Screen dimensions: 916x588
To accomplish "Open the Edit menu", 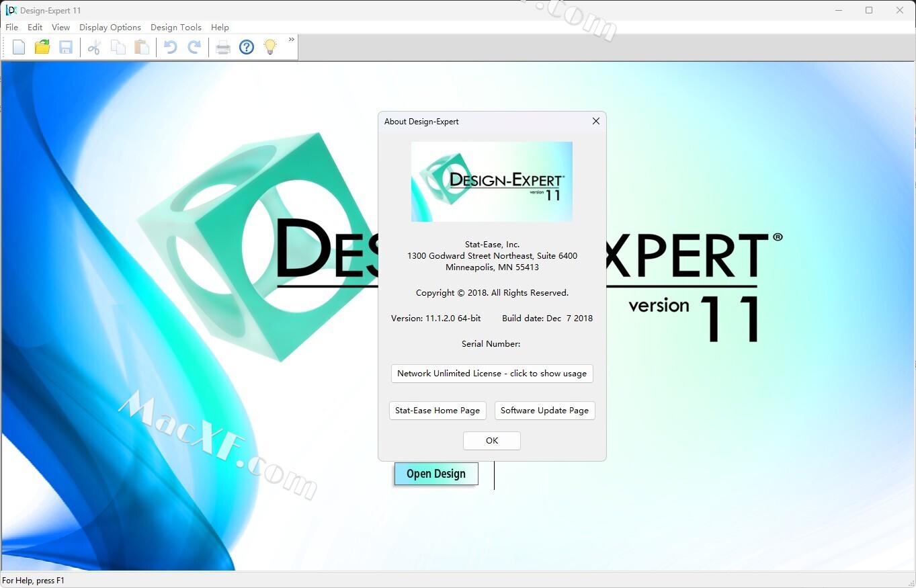I will click(x=35, y=28).
